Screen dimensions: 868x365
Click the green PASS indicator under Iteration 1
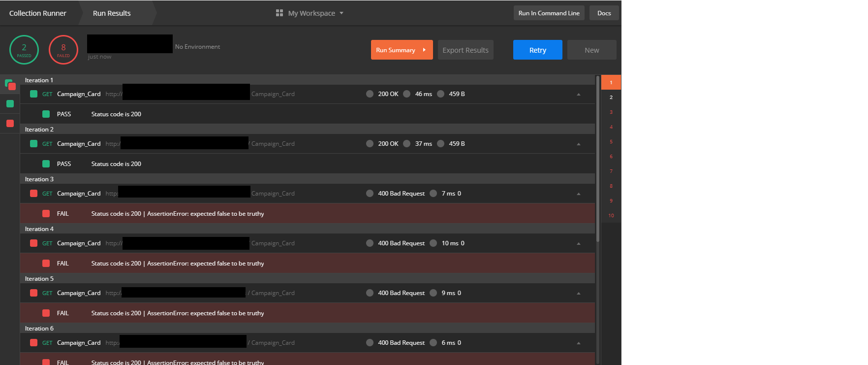coord(46,114)
